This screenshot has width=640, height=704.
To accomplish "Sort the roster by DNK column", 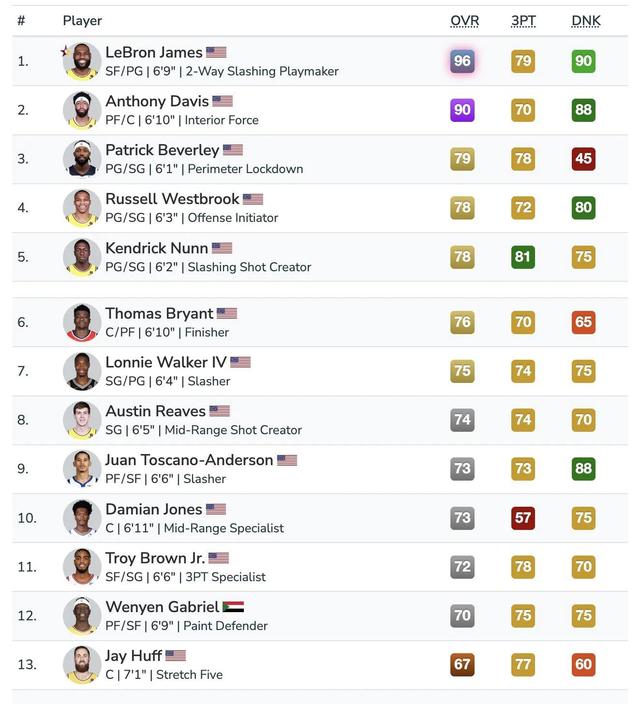I will tap(585, 20).
